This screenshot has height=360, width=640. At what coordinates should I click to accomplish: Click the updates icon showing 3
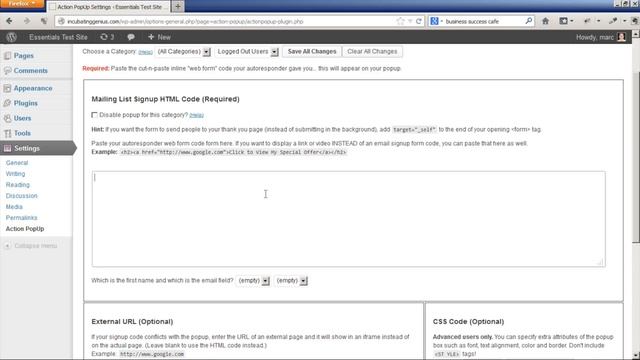click(107, 37)
